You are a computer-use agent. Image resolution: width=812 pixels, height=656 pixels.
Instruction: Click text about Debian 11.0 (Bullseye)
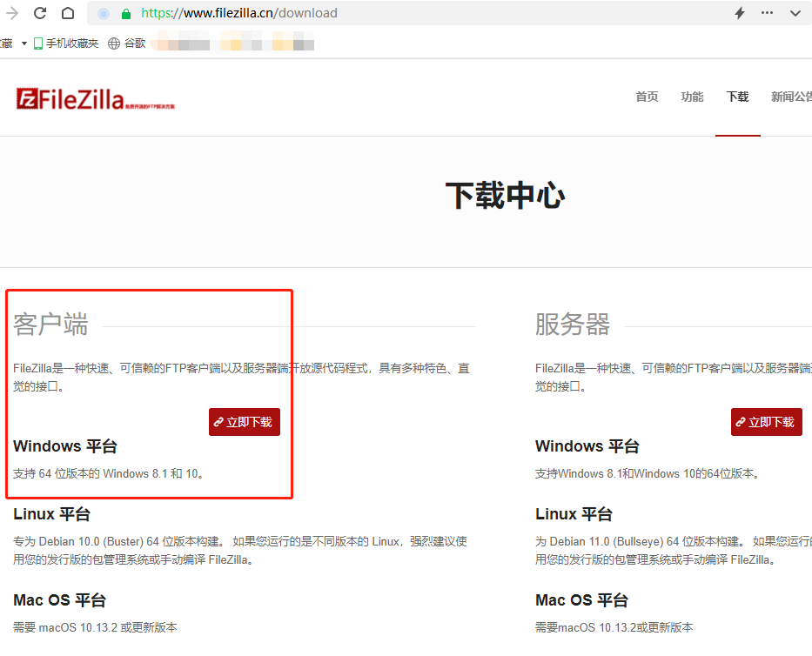tap(674, 551)
